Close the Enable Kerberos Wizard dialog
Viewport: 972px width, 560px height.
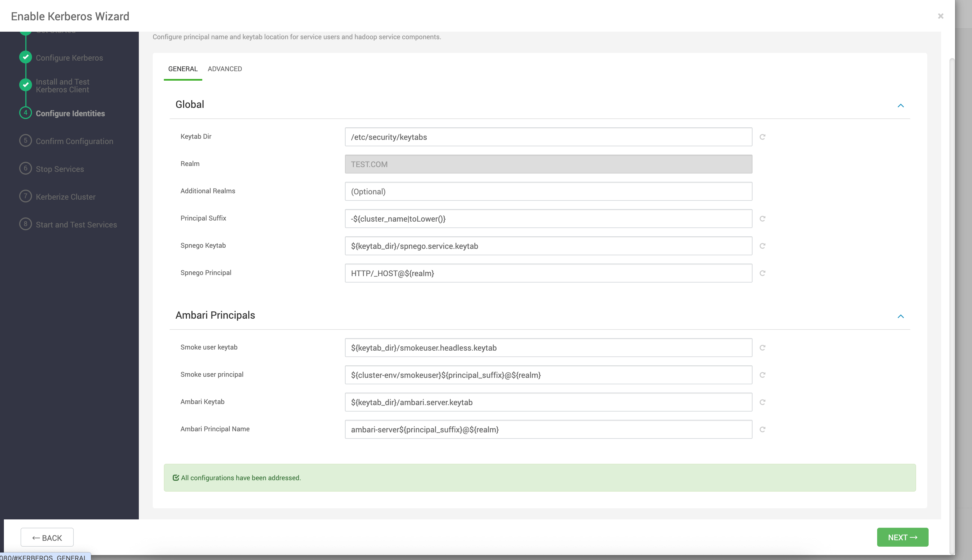point(941,16)
